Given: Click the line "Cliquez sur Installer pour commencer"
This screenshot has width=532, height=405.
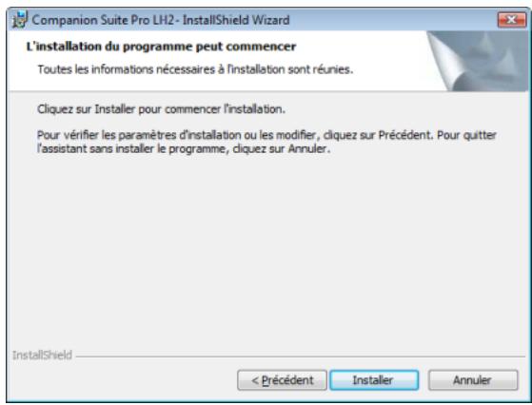Looking at the screenshot, I should 161,109.
